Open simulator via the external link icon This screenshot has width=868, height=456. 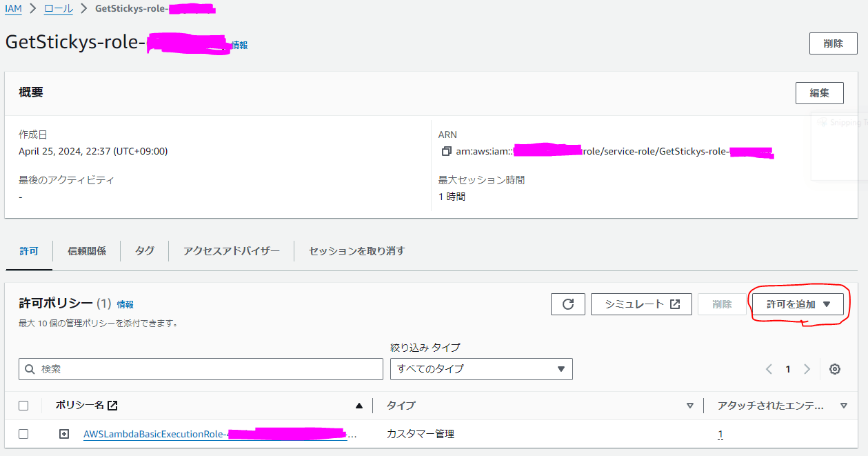[x=674, y=304]
